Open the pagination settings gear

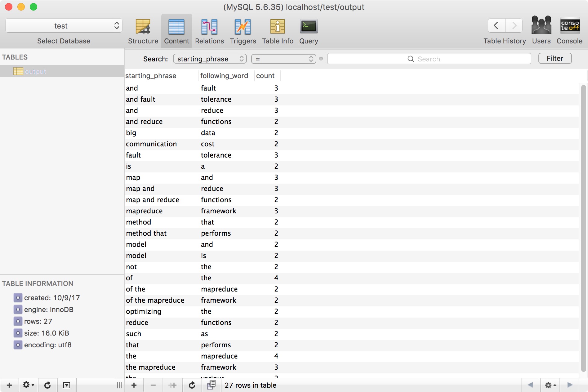click(550, 385)
